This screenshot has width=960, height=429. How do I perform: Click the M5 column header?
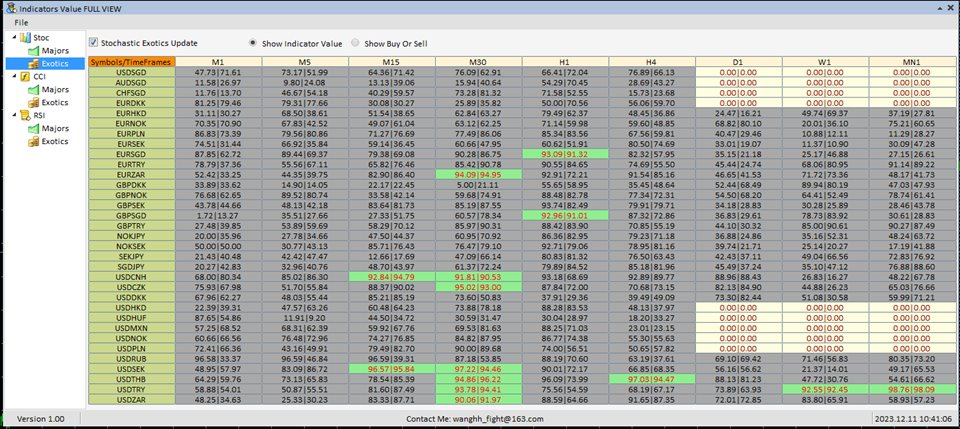(305, 62)
